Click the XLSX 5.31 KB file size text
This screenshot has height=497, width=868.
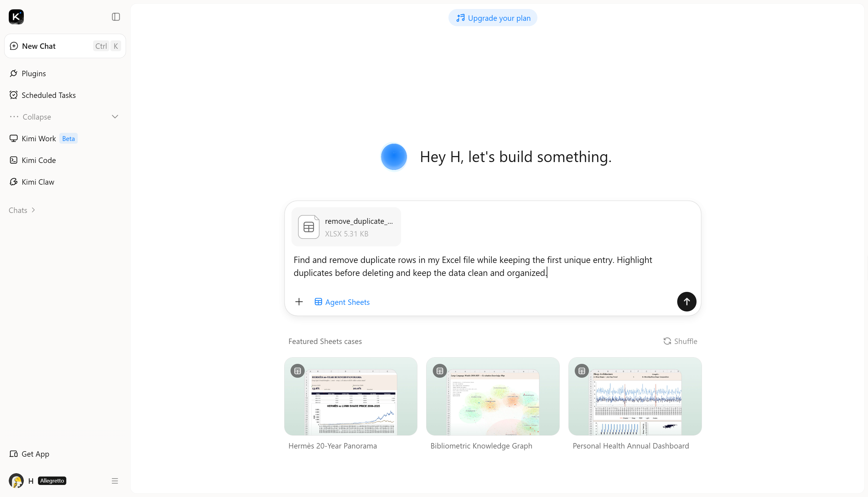coord(347,234)
